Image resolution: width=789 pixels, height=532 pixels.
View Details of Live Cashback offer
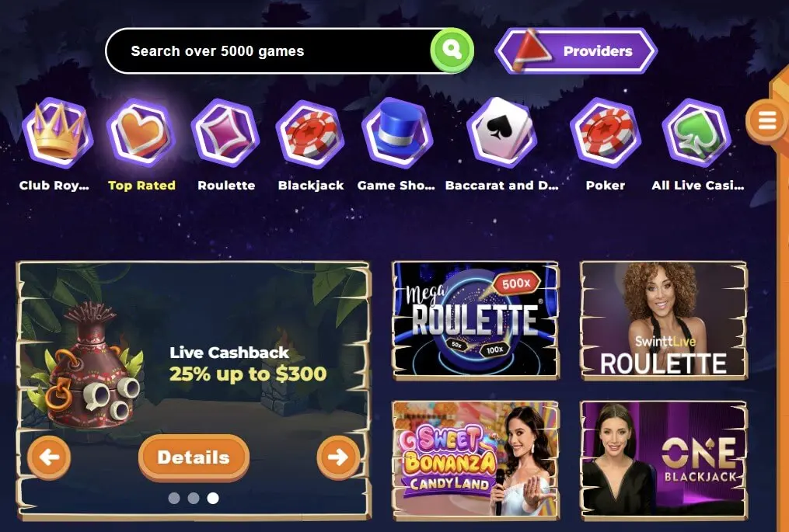click(194, 457)
